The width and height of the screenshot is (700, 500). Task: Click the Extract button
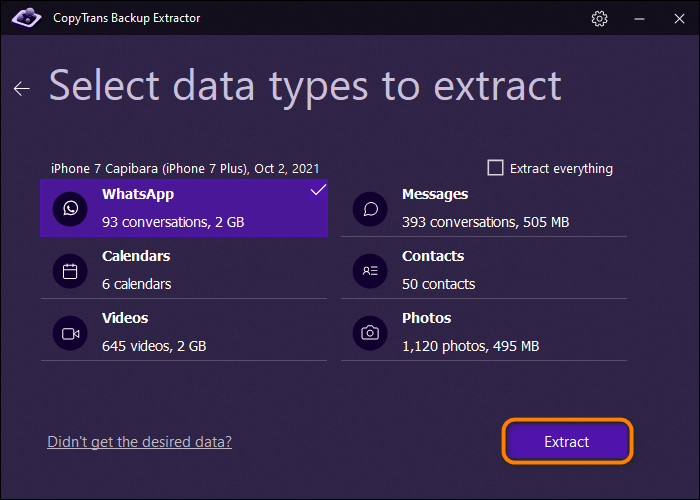coord(567,442)
